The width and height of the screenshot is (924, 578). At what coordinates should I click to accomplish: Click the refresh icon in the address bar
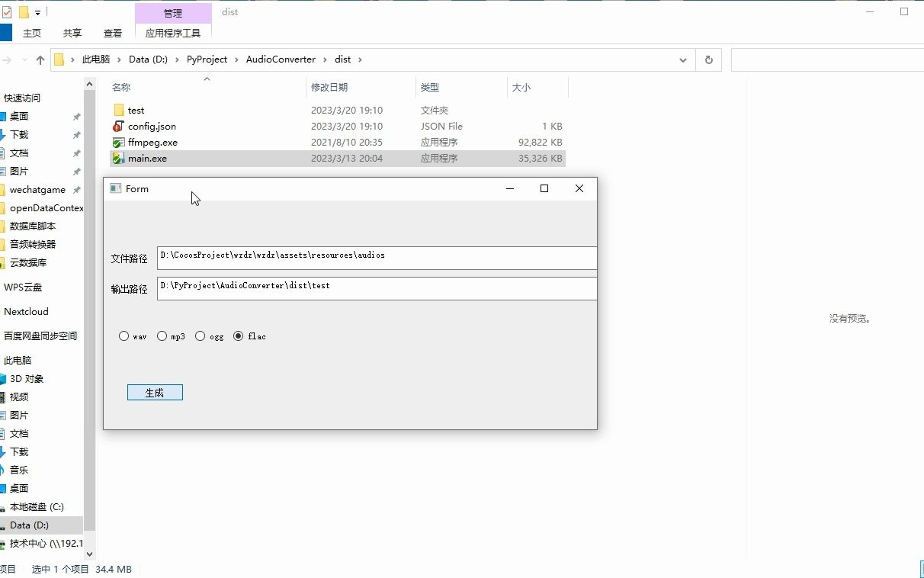pyautogui.click(x=708, y=59)
